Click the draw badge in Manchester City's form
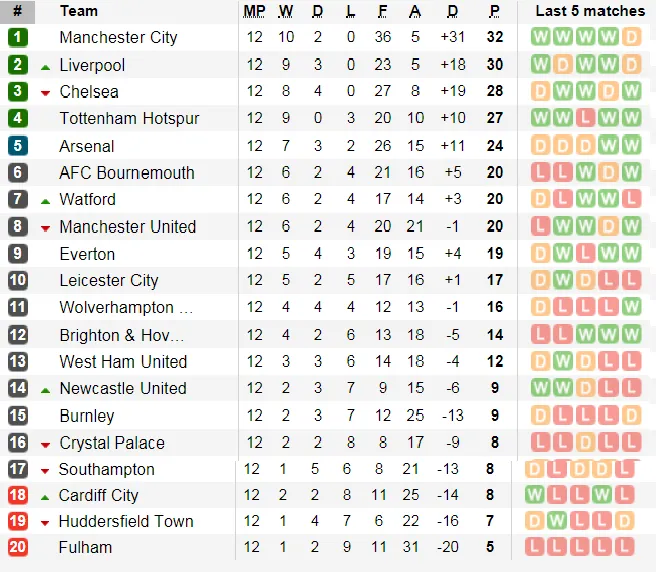The image size is (656, 572). coord(630,38)
